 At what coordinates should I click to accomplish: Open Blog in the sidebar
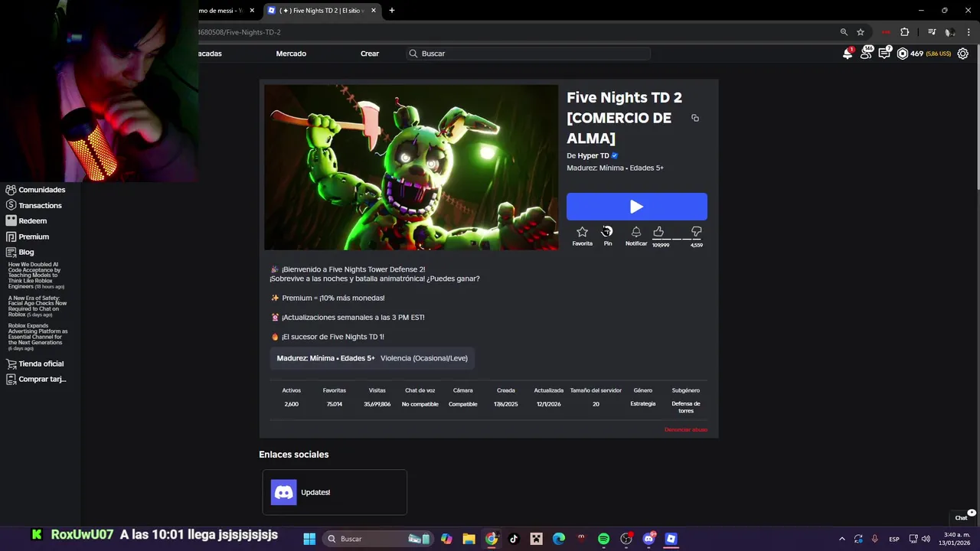(x=20, y=252)
